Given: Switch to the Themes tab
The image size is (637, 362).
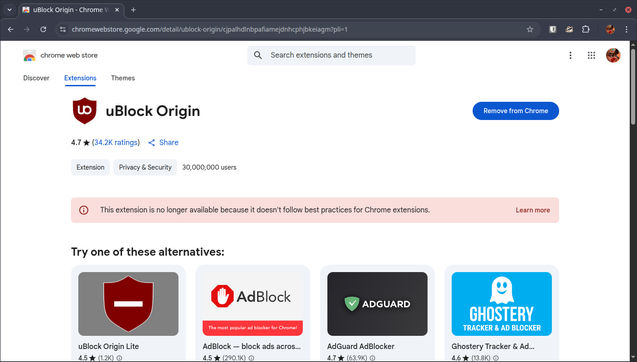Looking at the screenshot, I should point(123,78).
